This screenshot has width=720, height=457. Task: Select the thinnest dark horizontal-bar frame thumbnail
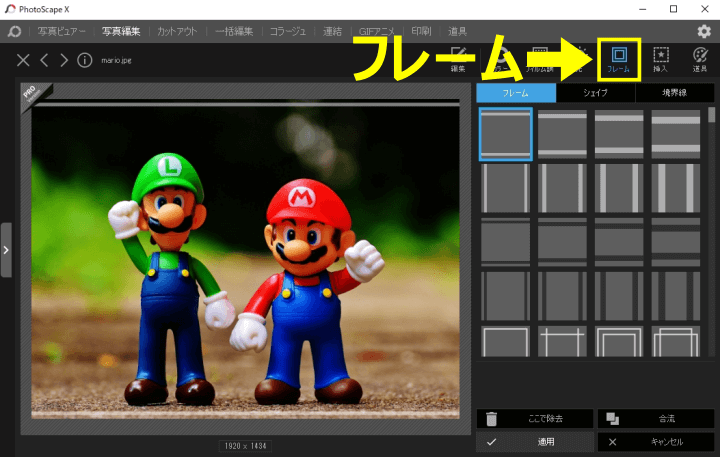506,242
